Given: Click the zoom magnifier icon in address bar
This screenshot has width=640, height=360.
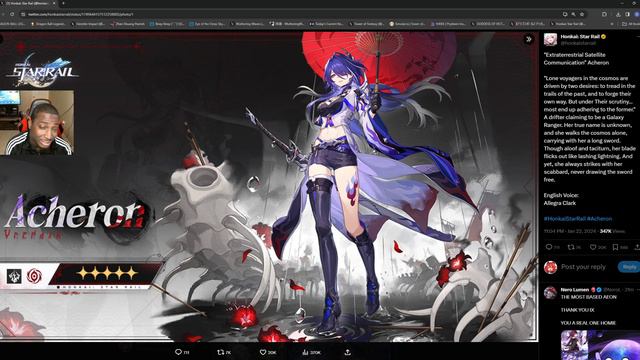Looking at the screenshot, I should tap(573, 14).
